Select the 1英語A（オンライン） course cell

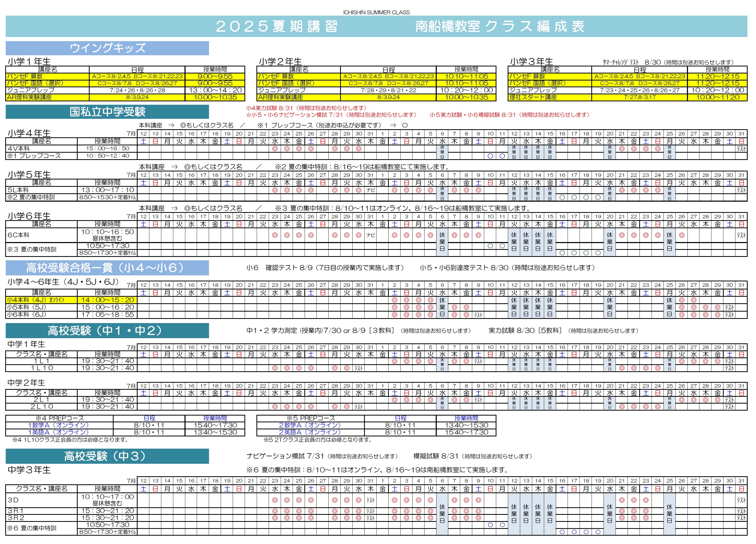(59, 432)
